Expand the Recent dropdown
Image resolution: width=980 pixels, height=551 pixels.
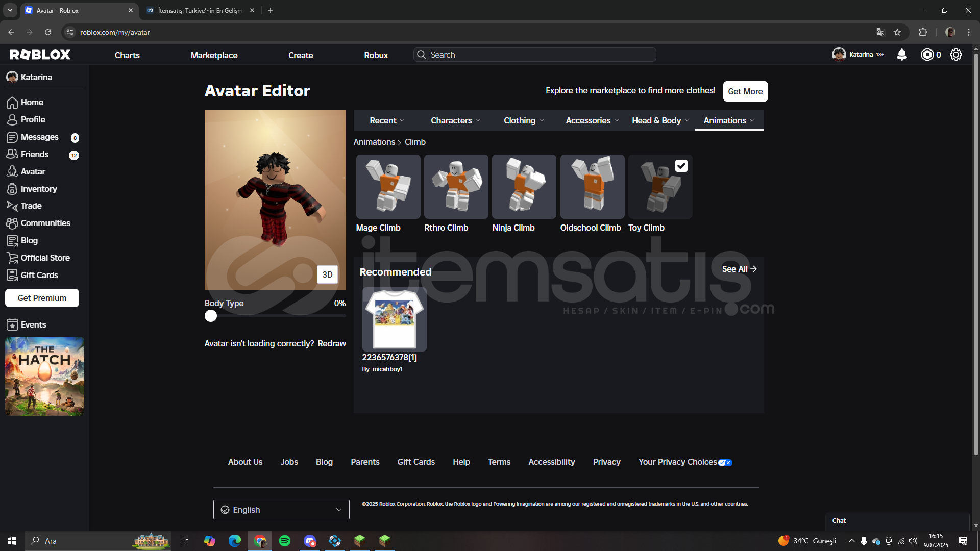(x=387, y=120)
